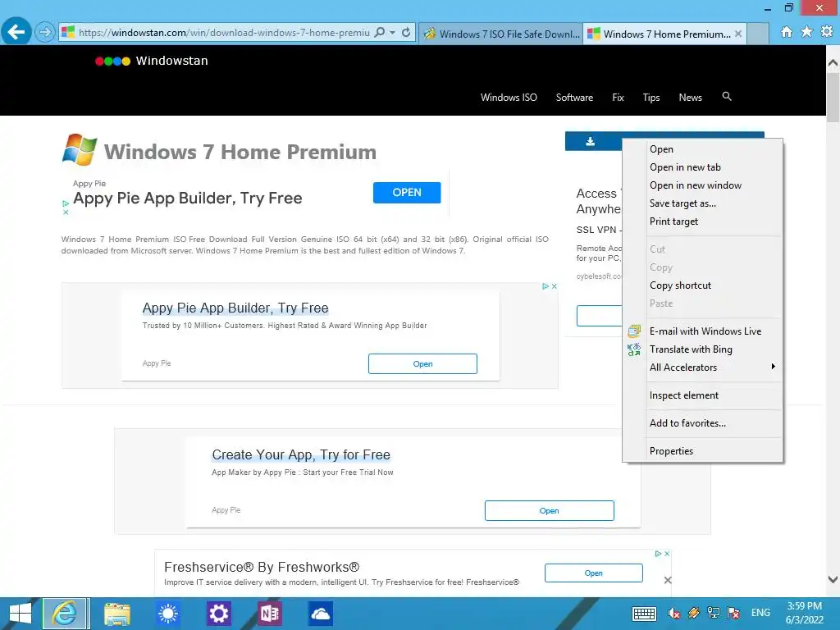Click the 3:59 PM clock in tray
Viewport: 840px width, 630px height.
coord(804,606)
